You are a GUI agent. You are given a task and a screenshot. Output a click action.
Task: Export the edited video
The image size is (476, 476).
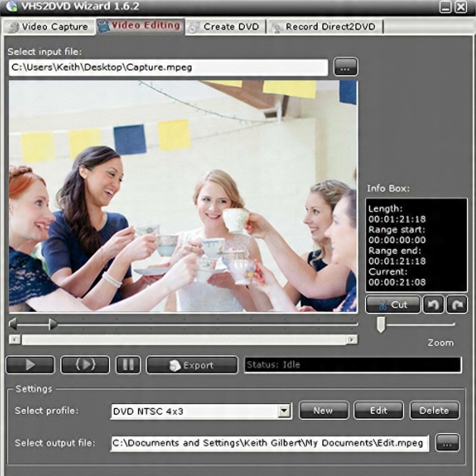click(x=192, y=365)
